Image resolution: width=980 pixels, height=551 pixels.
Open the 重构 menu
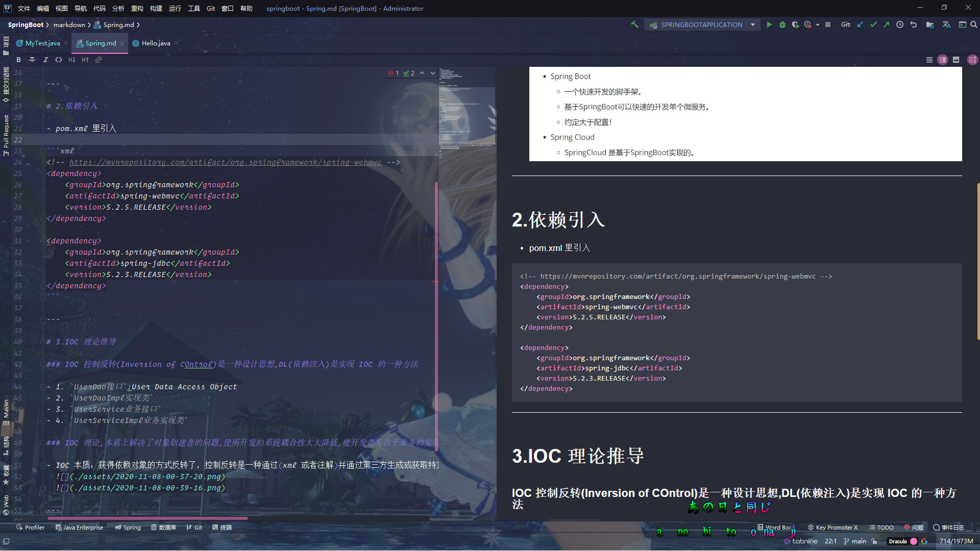pyautogui.click(x=137, y=8)
